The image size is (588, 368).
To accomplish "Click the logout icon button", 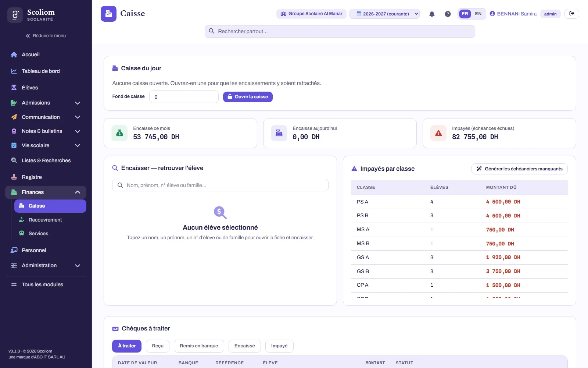I will [572, 14].
